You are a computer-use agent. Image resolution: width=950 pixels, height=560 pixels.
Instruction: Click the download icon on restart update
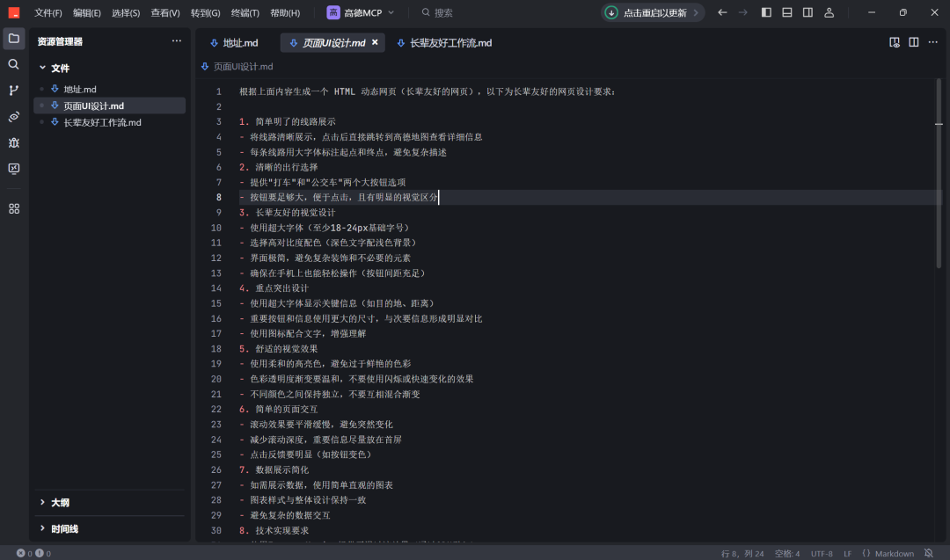click(x=611, y=12)
